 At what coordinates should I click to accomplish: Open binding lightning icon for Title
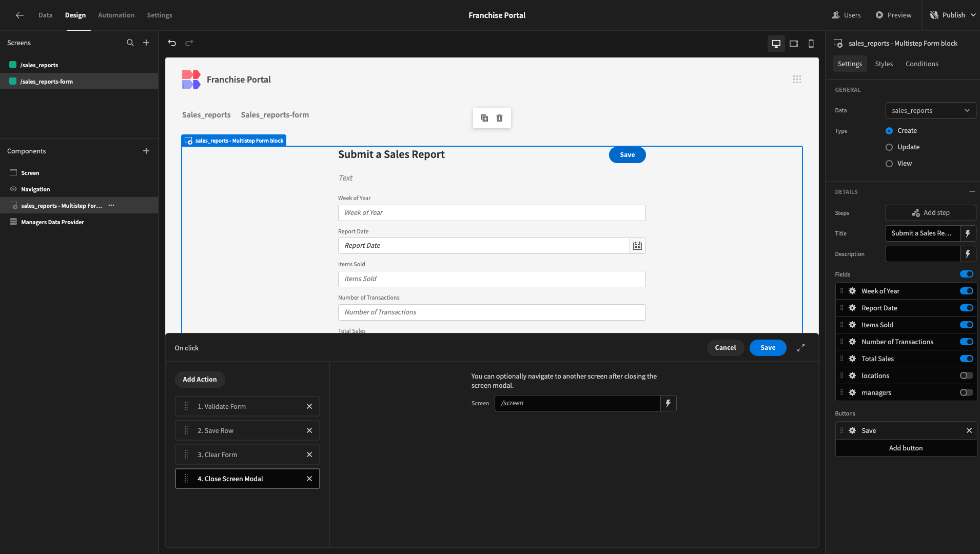coord(968,233)
